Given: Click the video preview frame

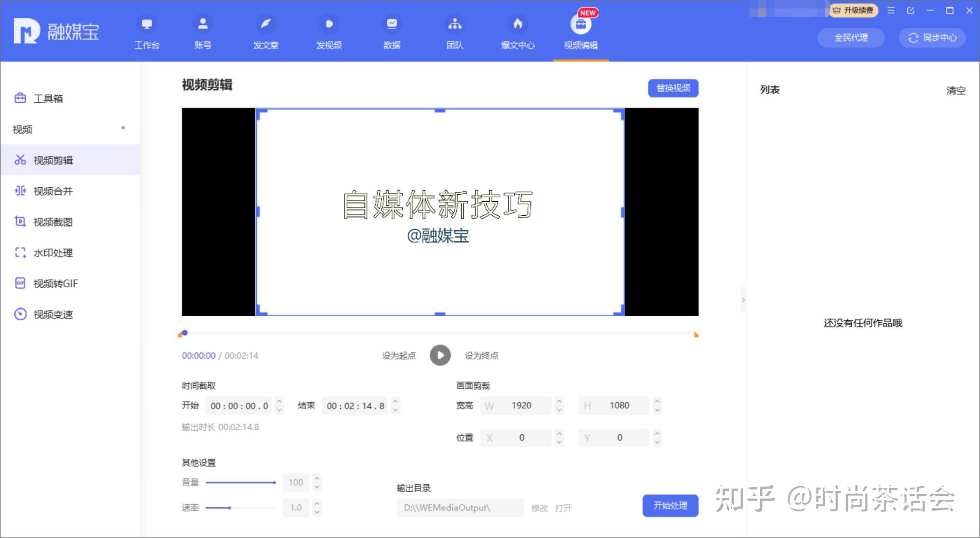Looking at the screenshot, I should 440,212.
